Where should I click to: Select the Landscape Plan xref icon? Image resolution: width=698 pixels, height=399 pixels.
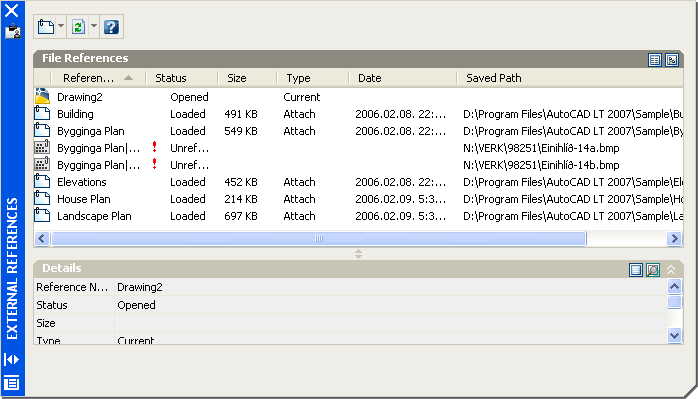(x=42, y=215)
